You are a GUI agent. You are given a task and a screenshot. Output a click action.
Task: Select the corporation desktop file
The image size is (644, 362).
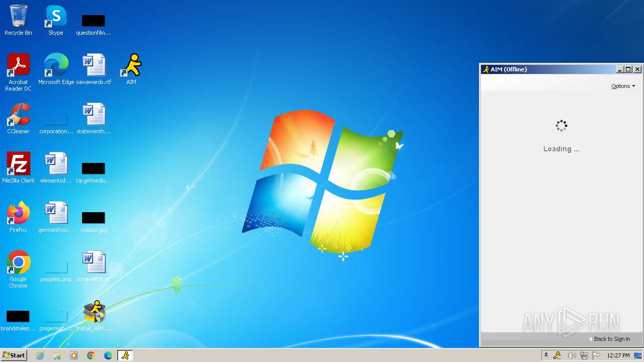coord(56,123)
